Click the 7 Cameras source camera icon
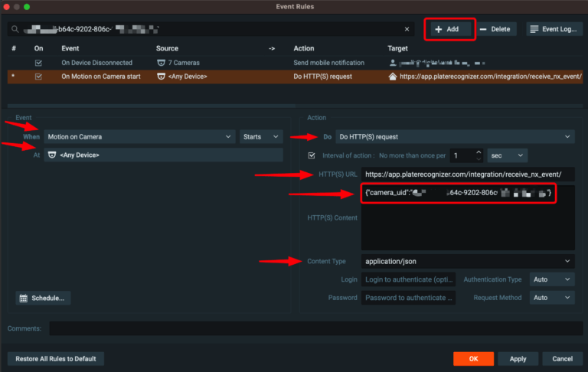The image size is (588, 372). point(161,63)
